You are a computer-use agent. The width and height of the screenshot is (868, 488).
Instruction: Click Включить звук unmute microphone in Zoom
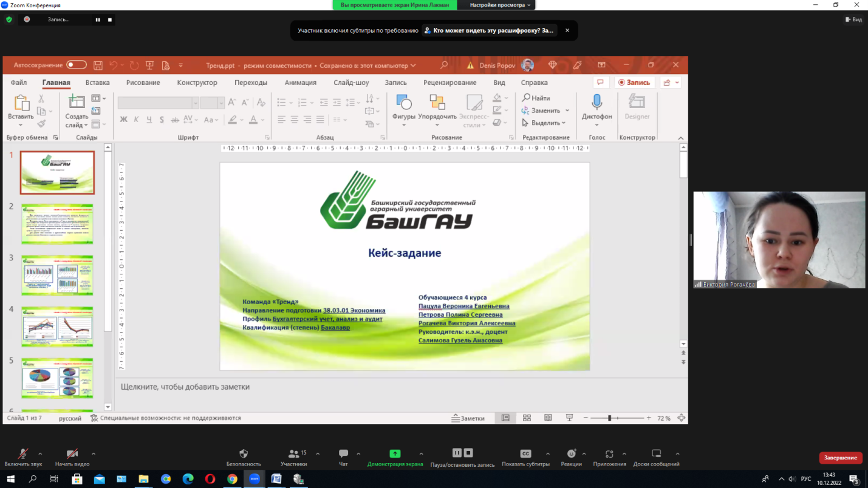tap(23, 458)
